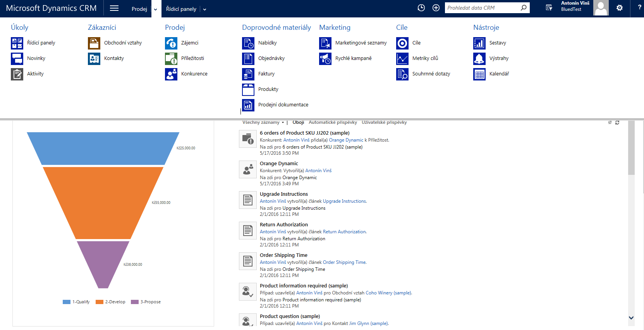This screenshot has width=644, height=330.
Task: Open the Order Shipping Time article link
Action: (x=344, y=262)
